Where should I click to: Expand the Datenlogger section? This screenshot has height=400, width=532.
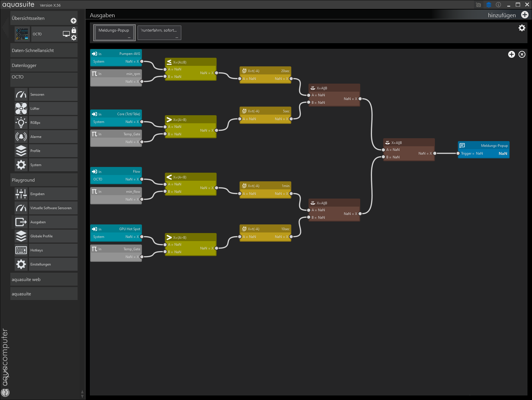44,66
